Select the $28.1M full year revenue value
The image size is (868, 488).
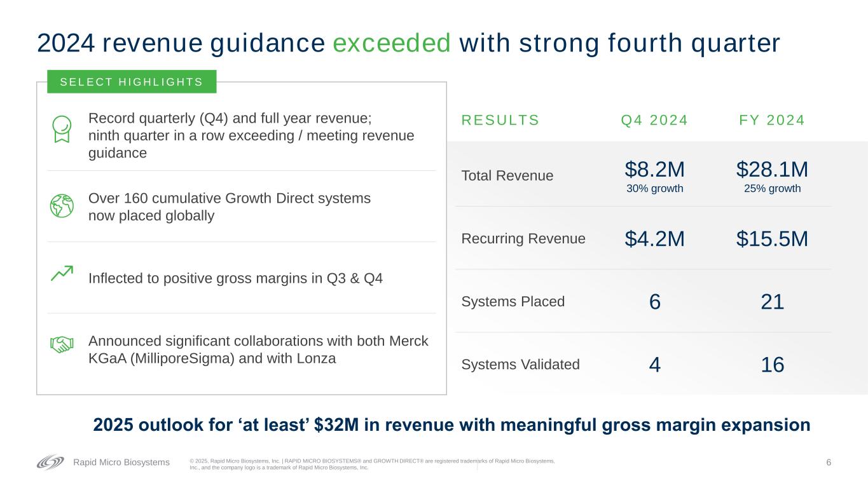pyautogui.click(x=772, y=170)
